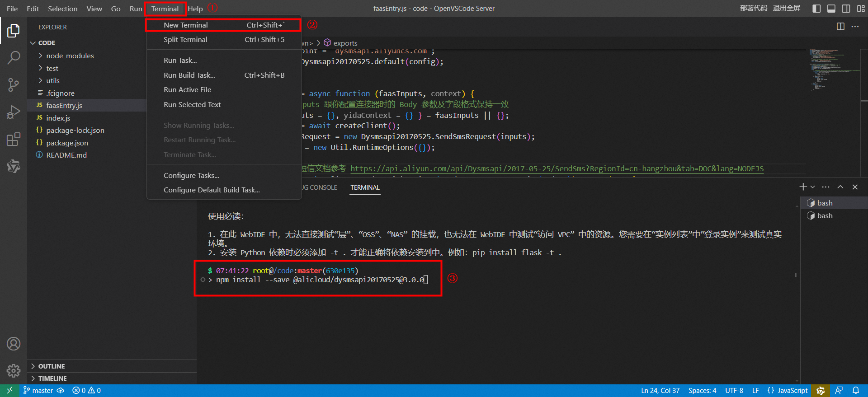The image size is (868, 397).
Task: Click the 退出全屏 button
Action: [786, 8]
